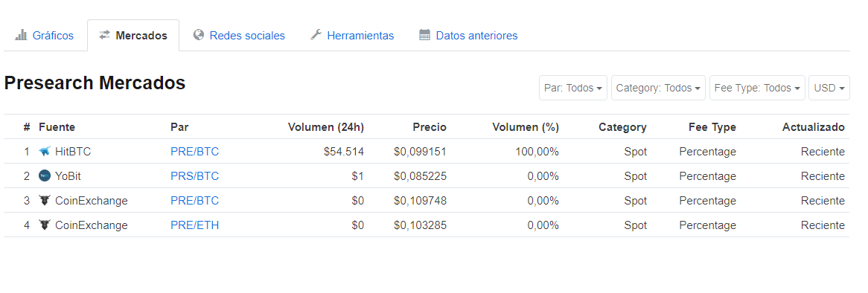
Task: Open the Herramientas tab
Action: (x=352, y=36)
